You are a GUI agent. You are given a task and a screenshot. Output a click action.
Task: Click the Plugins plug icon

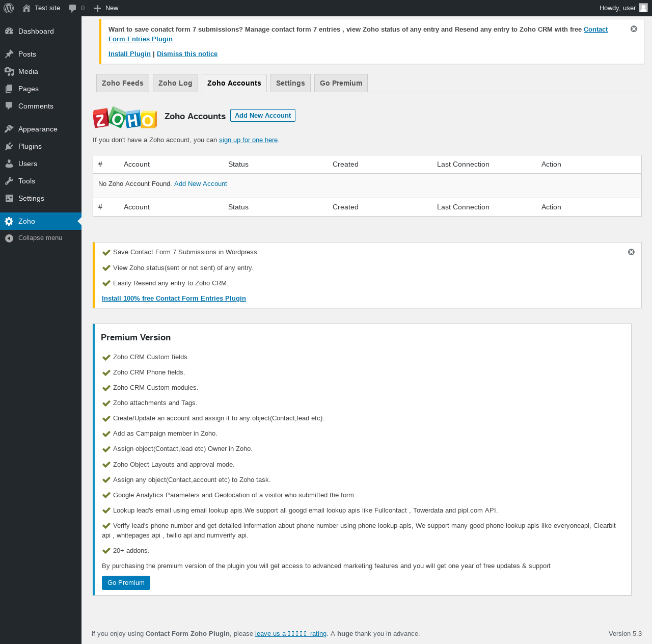9,146
